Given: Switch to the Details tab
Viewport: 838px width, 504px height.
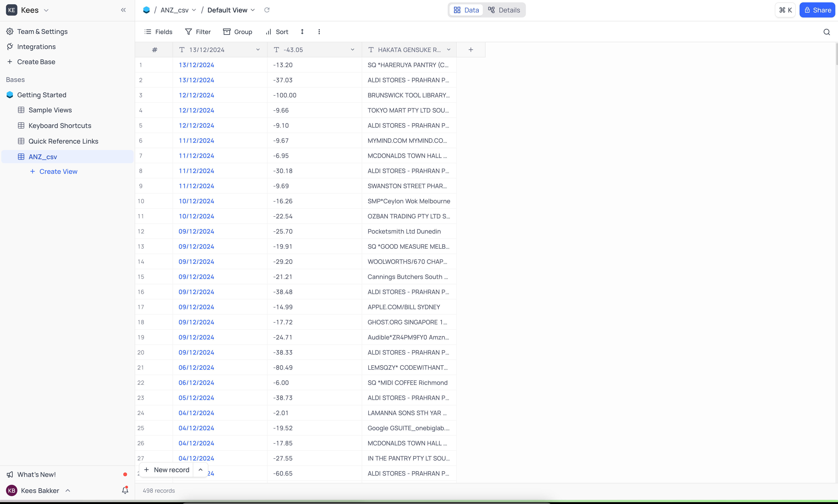Looking at the screenshot, I should (x=504, y=10).
